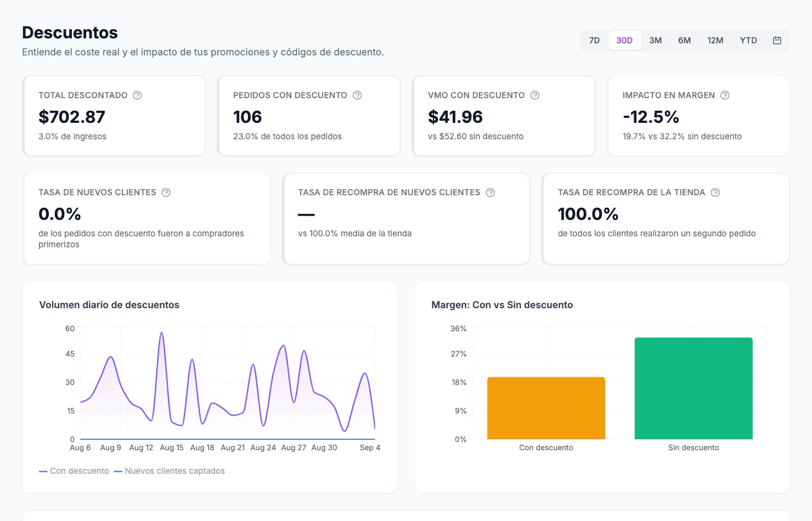Viewport: 812px width, 521px height.
Task: Click the 3.0% de ingresos text
Action: pyautogui.click(x=72, y=137)
